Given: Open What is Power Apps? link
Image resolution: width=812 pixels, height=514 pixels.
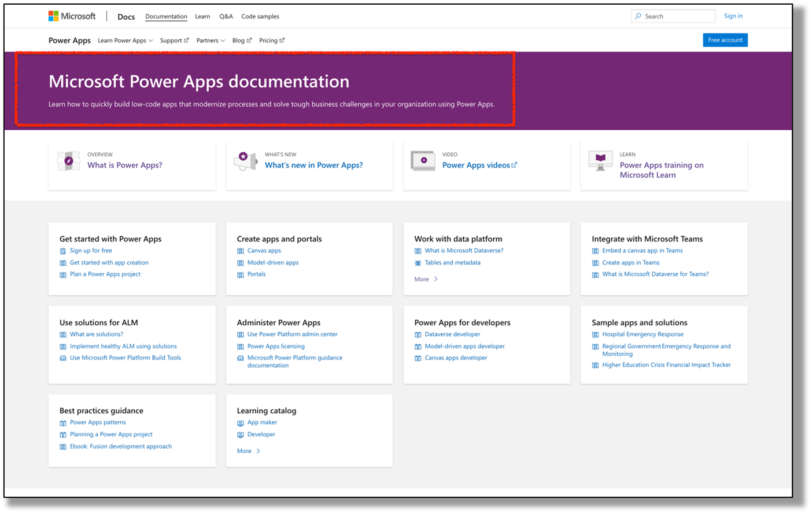Looking at the screenshot, I should point(125,165).
